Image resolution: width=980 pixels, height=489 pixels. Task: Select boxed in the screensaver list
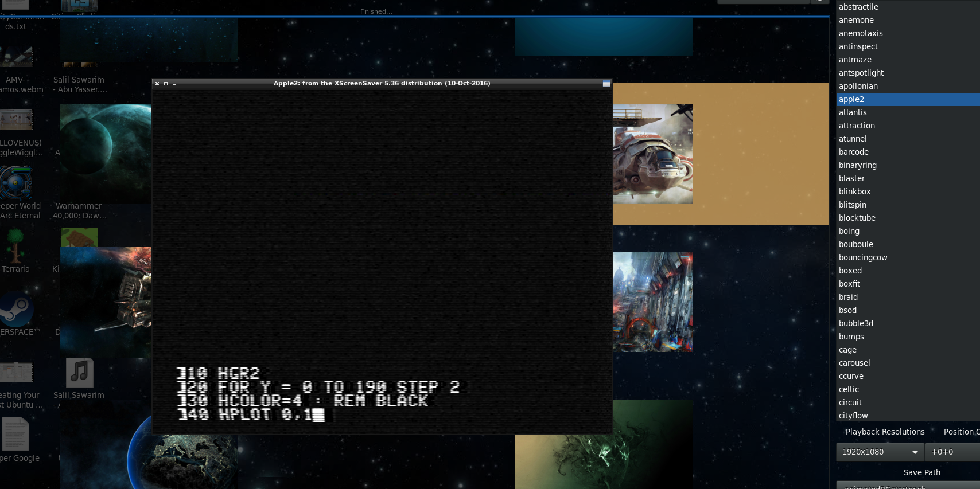click(908, 271)
